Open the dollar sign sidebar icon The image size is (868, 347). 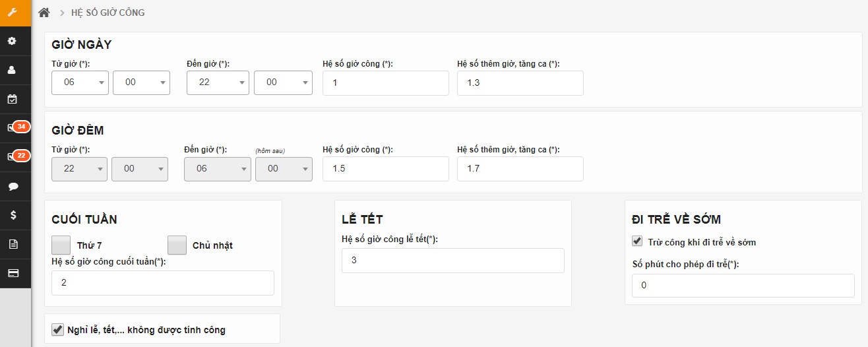[x=12, y=215]
